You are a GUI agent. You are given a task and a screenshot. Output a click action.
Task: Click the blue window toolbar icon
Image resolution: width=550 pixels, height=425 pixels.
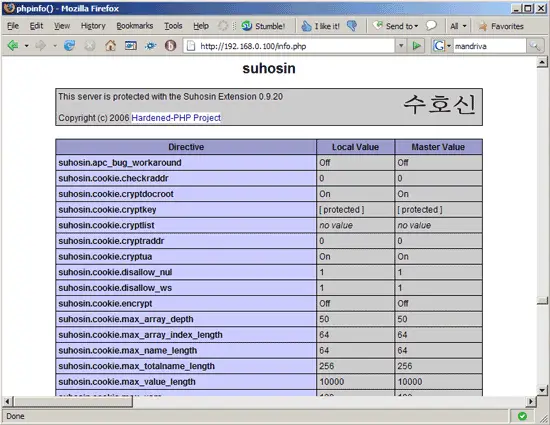131,46
